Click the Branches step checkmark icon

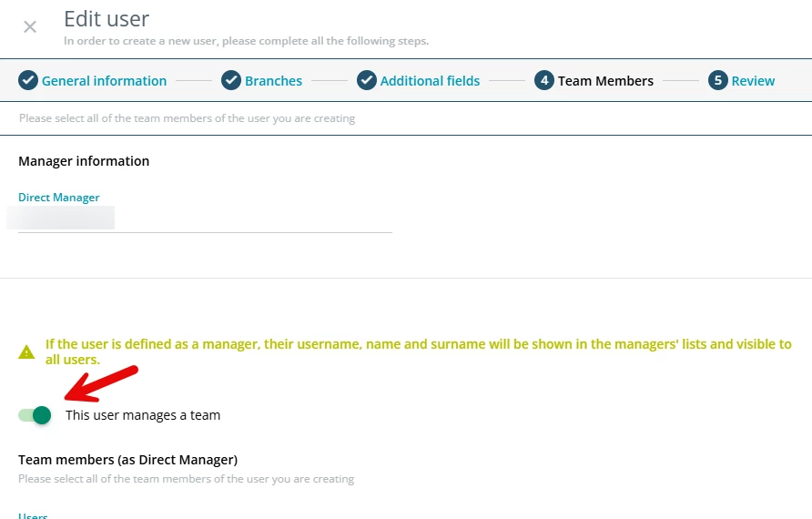click(x=231, y=80)
